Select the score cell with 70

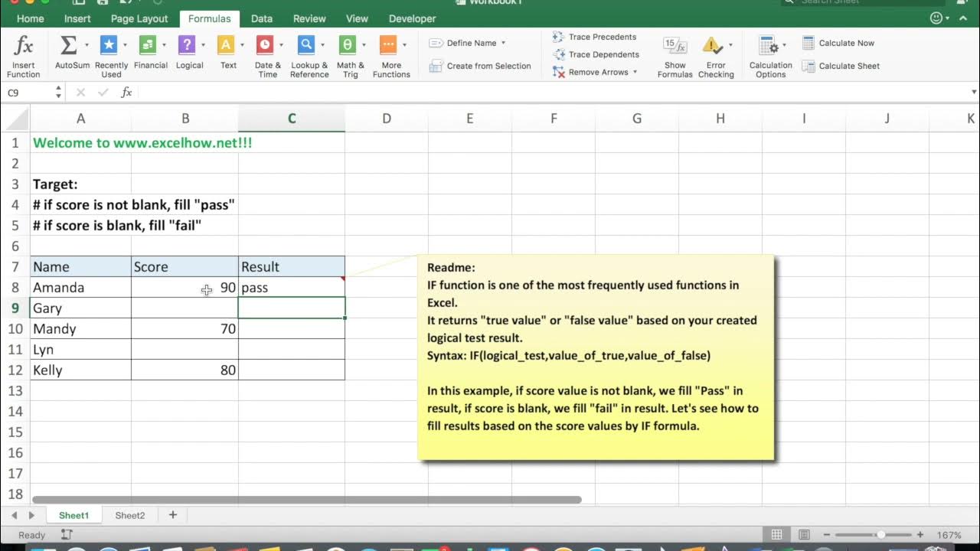pos(185,329)
